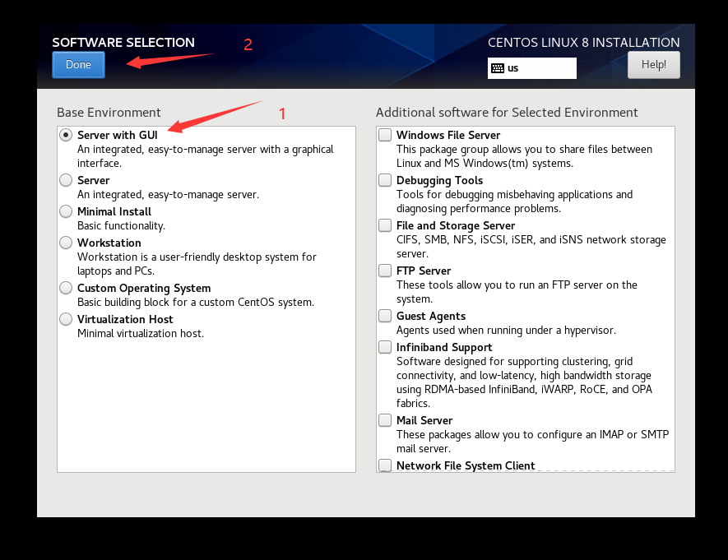Screen dimensions: 728x560
Task: Click 'An integrated, easy-to-manage server.' description
Action: pos(168,194)
